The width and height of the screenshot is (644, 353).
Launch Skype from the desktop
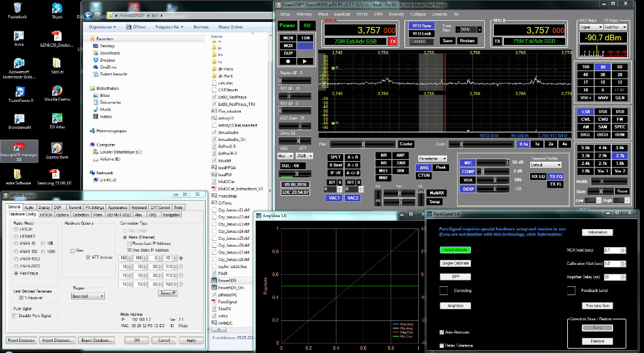pos(57,11)
